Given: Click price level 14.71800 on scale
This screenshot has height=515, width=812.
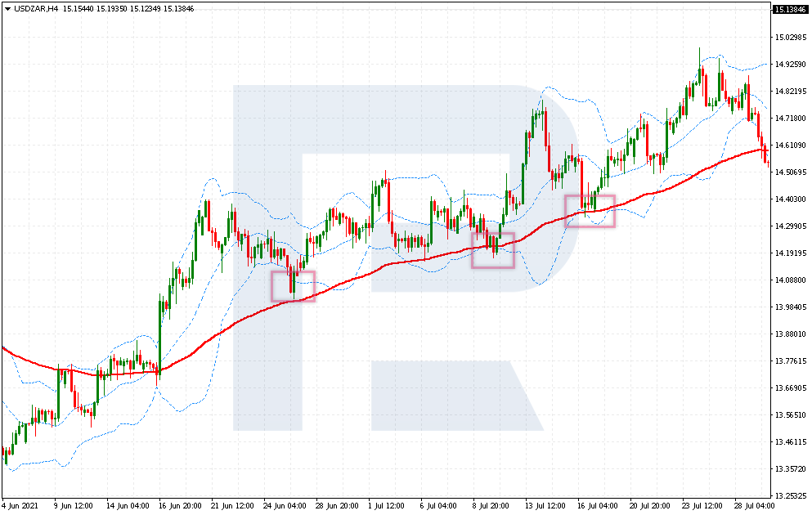Looking at the screenshot, I should 790,118.
